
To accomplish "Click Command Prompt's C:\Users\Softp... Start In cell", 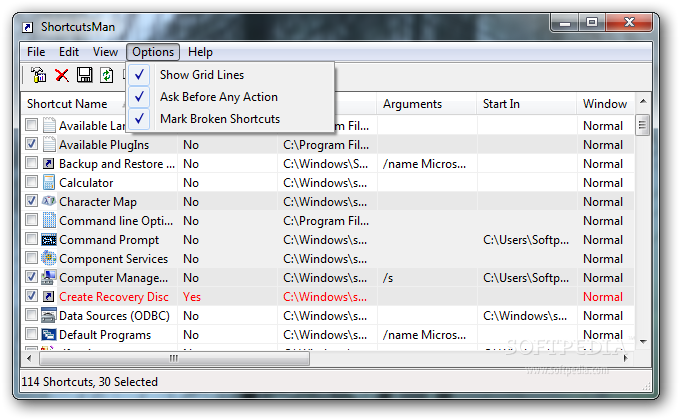I will [526, 240].
